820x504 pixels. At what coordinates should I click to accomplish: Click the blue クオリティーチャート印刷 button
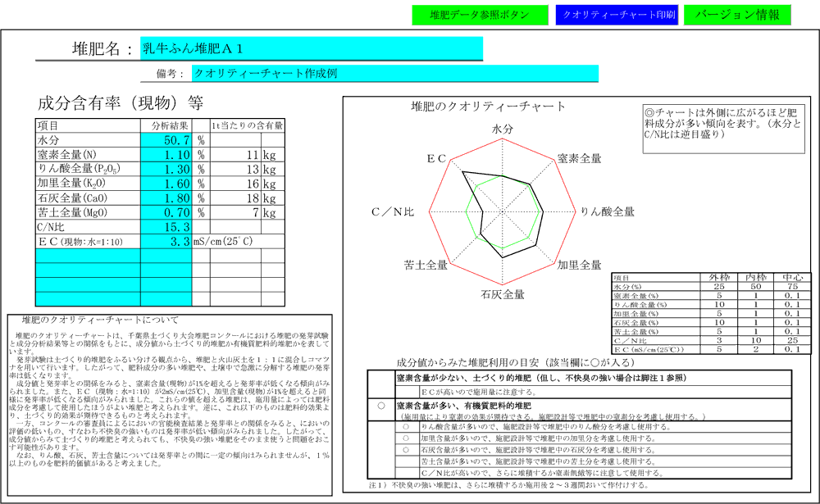coord(618,16)
